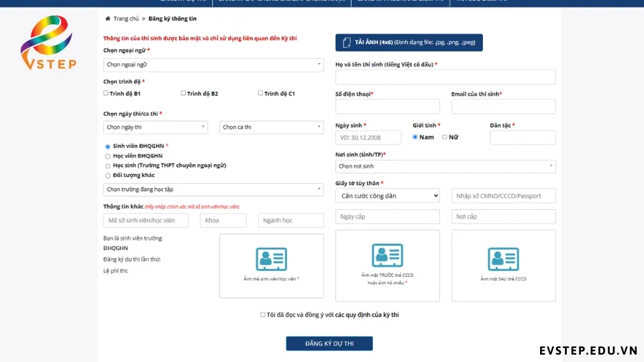Check the Trình độ C1 box
The image size is (644, 362).
pos(260,93)
